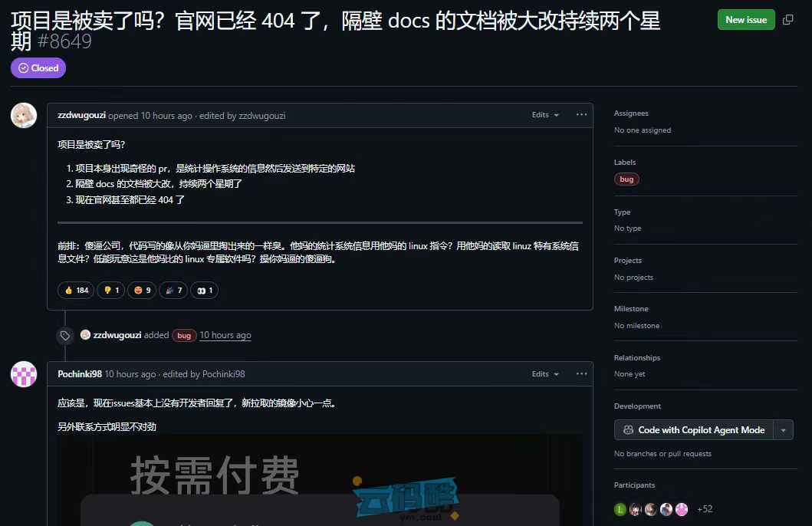Toggle the thumbs-up reaction showing 184
The image size is (812, 526).
click(75, 290)
